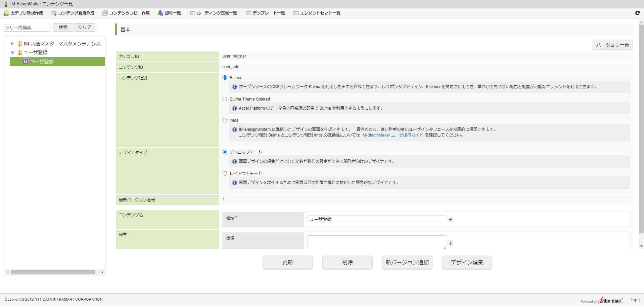The width and height of the screenshot is (644, 306).
Task: Expand the IM-共通マスタ tree node
Action: tap(12, 44)
